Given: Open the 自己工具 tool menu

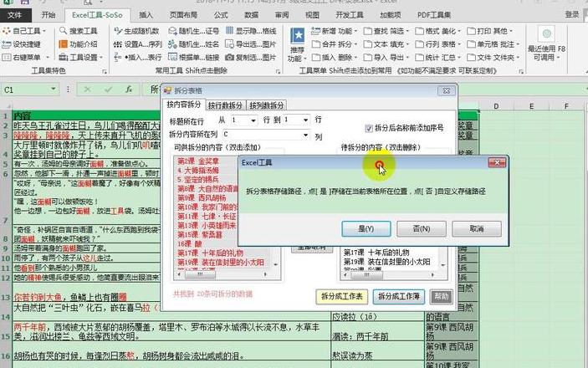Looking at the screenshot, I should 23,31.
